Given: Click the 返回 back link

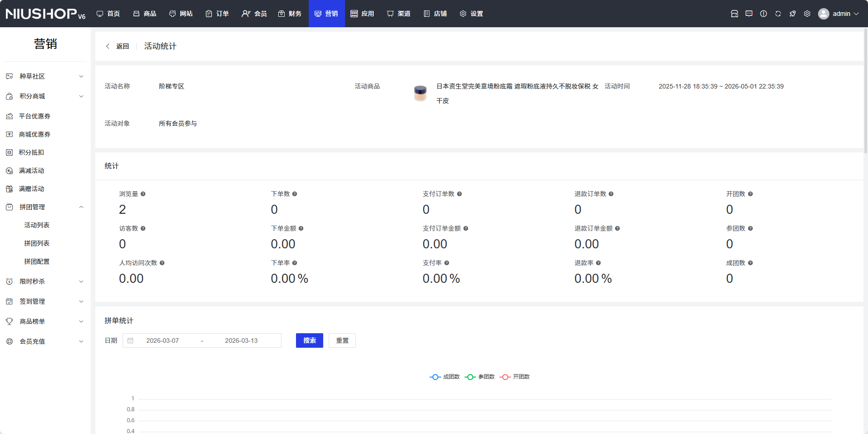Looking at the screenshot, I should pos(118,46).
